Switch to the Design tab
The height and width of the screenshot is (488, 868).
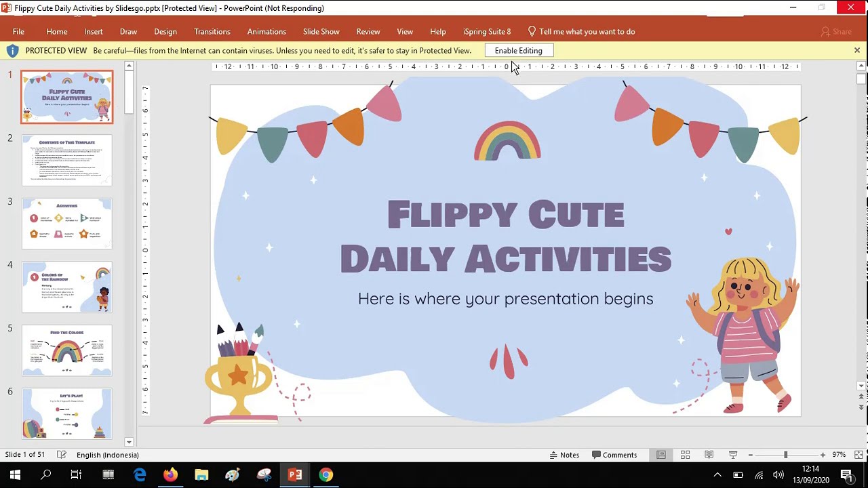point(165,32)
